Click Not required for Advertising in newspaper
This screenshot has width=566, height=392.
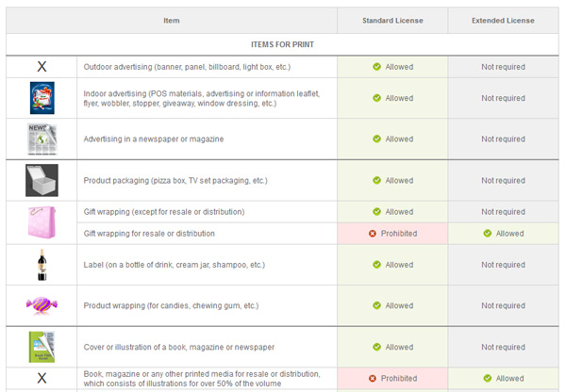(503, 139)
